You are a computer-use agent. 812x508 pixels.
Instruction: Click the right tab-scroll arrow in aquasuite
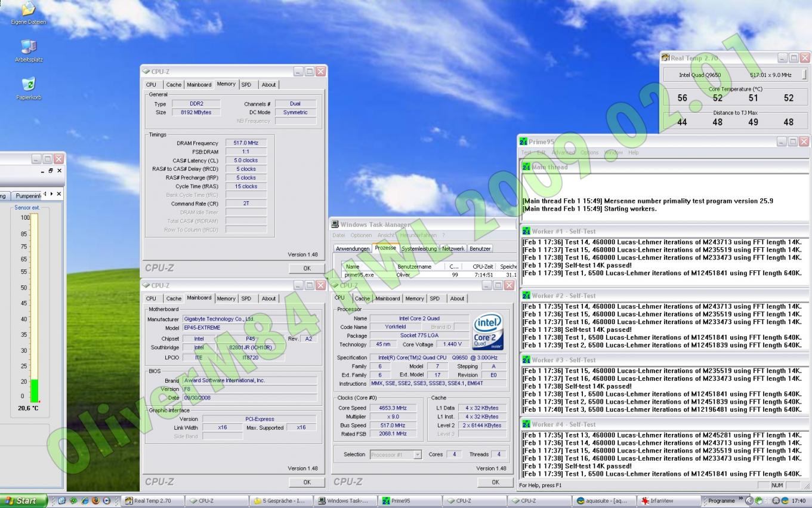(53, 193)
